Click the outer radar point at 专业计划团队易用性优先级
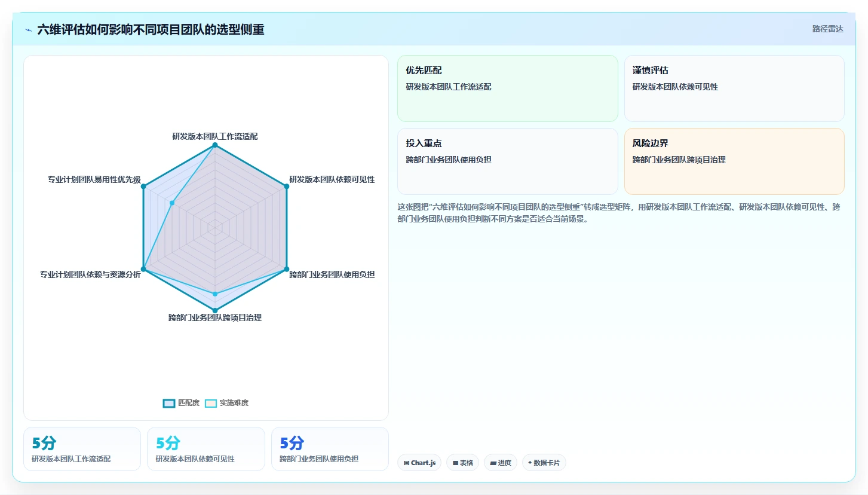 (143, 187)
